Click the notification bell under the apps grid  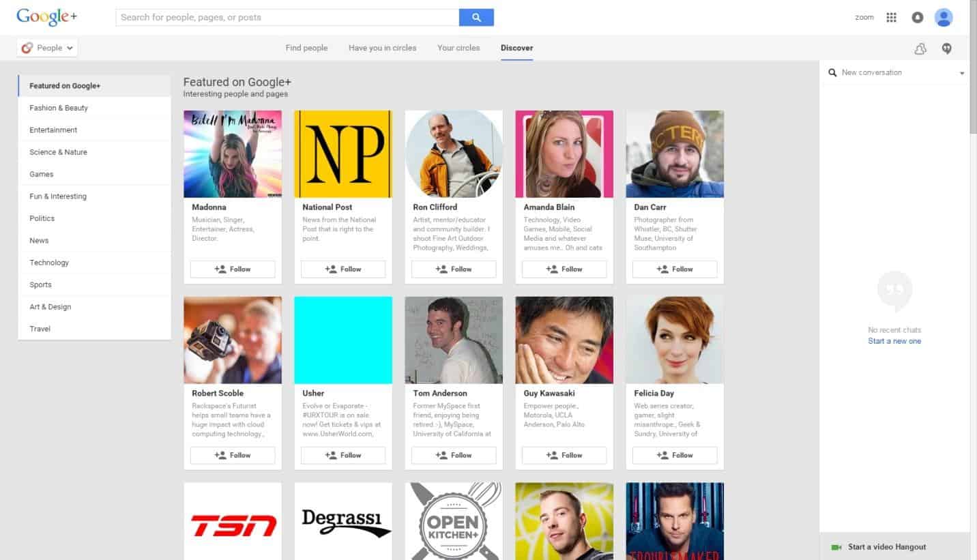[920, 48]
